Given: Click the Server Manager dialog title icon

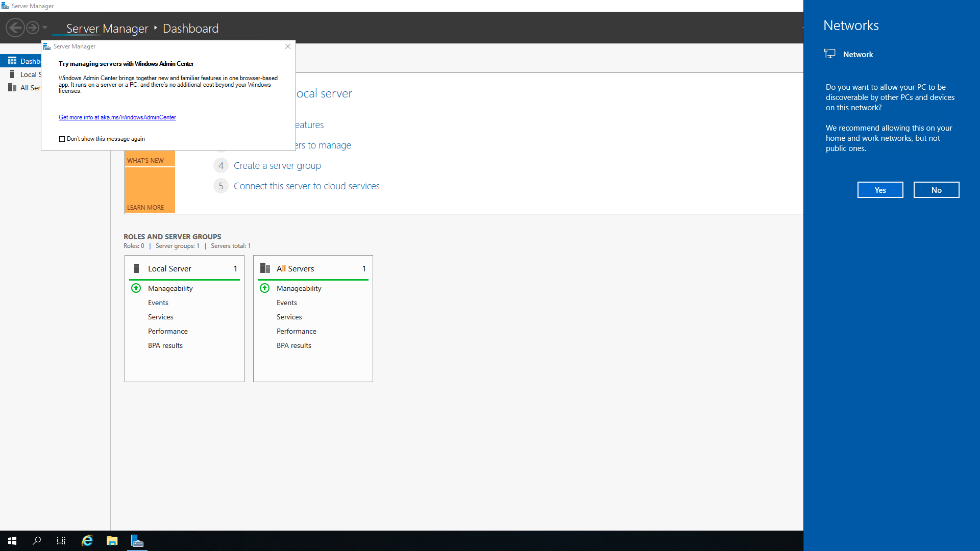Looking at the screenshot, I should coord(47,46).
